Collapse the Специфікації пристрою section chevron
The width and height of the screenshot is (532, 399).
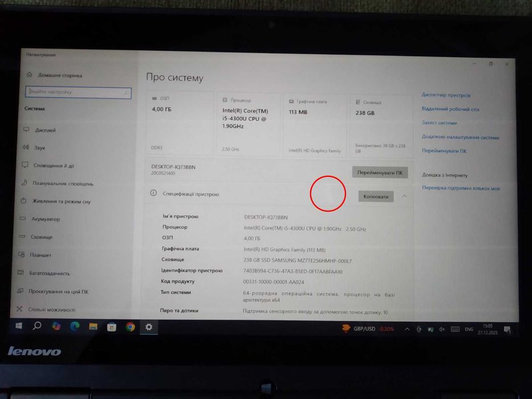coord(404,196)
